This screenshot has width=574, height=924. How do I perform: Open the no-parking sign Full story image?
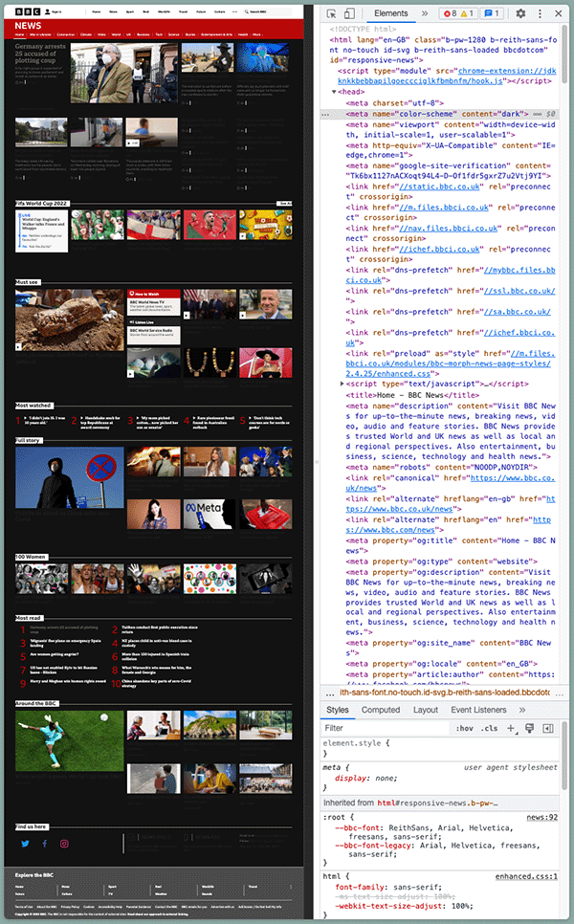tap(70, 477)
